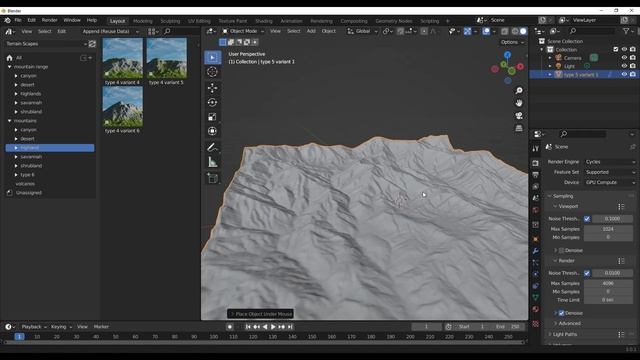Open Render Engine Cycles dropdown

click(x=610, y=162)
